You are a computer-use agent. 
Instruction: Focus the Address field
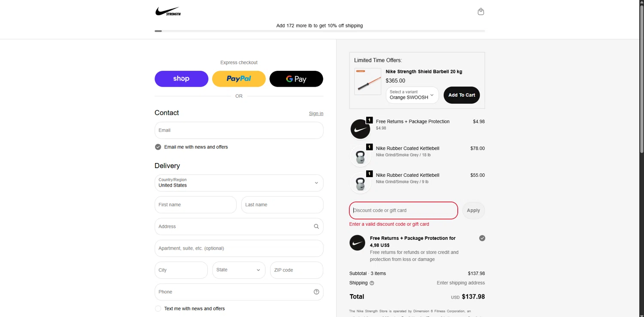239,226
